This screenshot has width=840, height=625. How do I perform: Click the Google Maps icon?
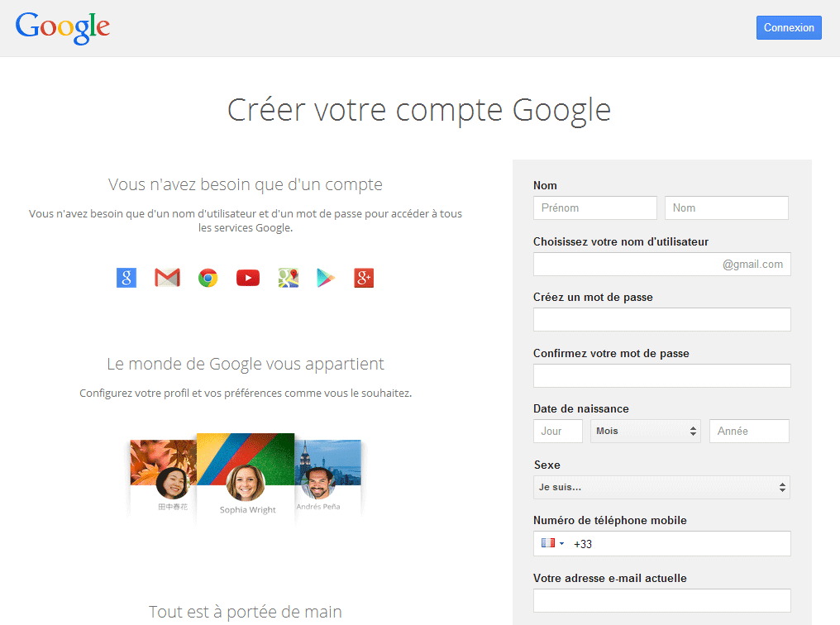pos(289,278)
